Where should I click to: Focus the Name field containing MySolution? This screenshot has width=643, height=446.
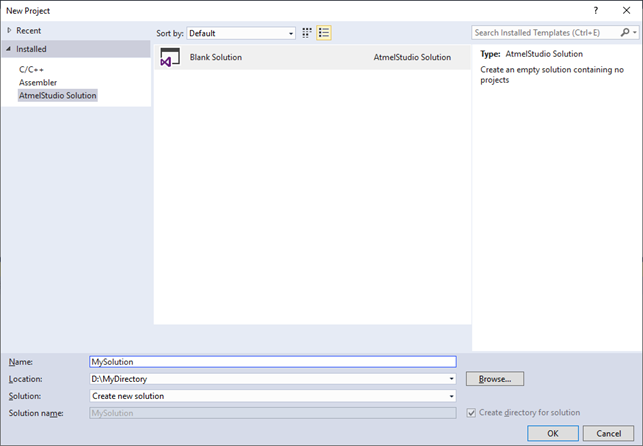pos(273,362)
